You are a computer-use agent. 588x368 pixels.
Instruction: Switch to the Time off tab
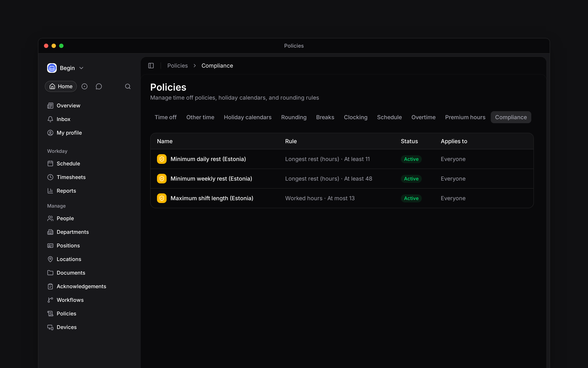[x=166, y=117]
